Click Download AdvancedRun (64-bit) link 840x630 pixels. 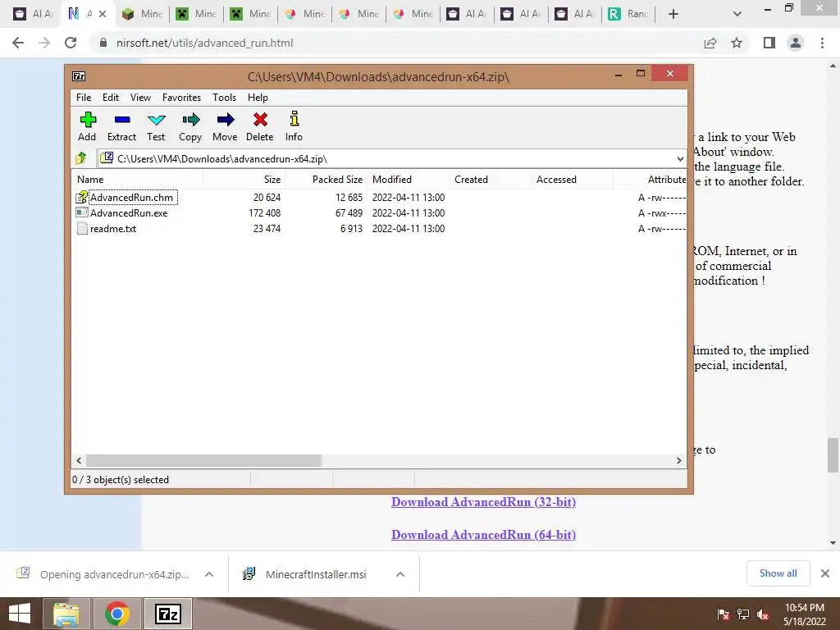(x=483, y=535)
